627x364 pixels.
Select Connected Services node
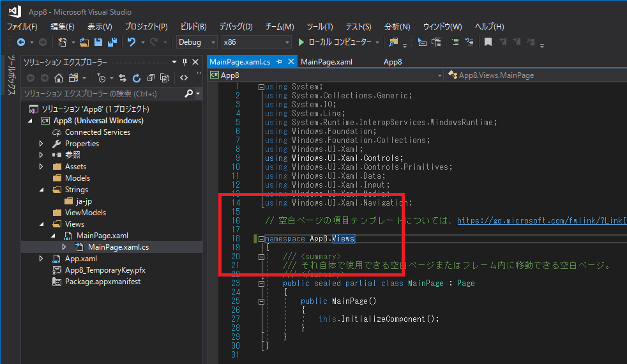pos(98,132)
